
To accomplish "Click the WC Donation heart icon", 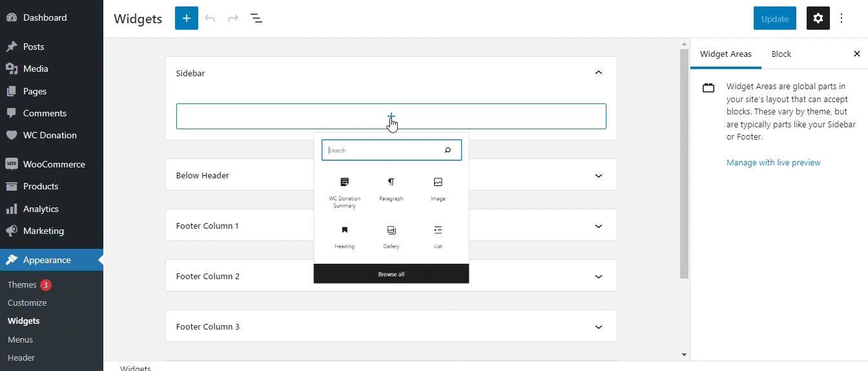I will click(12, 135).
